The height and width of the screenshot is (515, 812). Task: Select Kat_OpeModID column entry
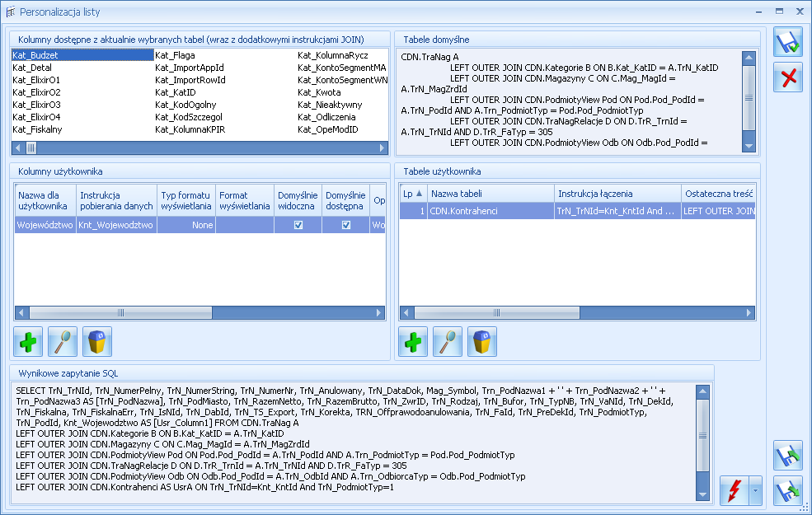[x=328, y=130]
